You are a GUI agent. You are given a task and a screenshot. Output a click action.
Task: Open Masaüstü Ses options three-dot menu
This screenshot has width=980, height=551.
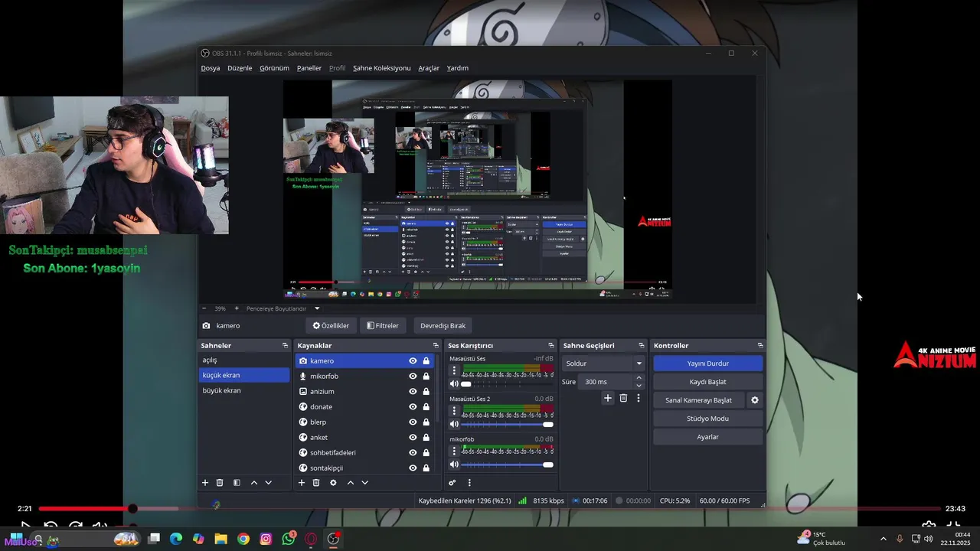pos(454,370)
